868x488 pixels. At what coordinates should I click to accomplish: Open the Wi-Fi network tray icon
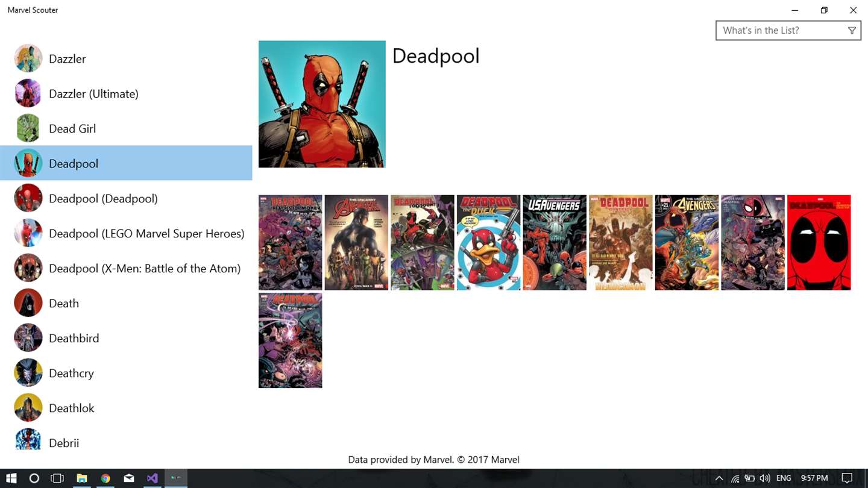pos(735,478)
